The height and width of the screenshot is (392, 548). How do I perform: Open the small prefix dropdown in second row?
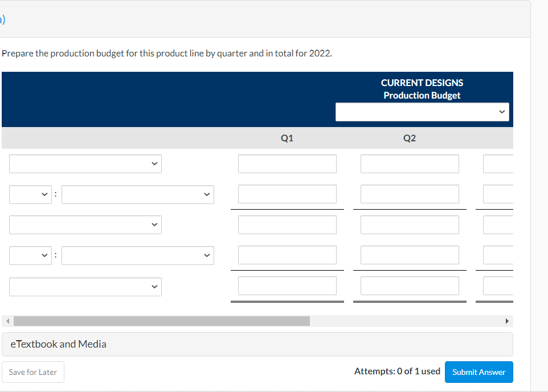[30, 194]
